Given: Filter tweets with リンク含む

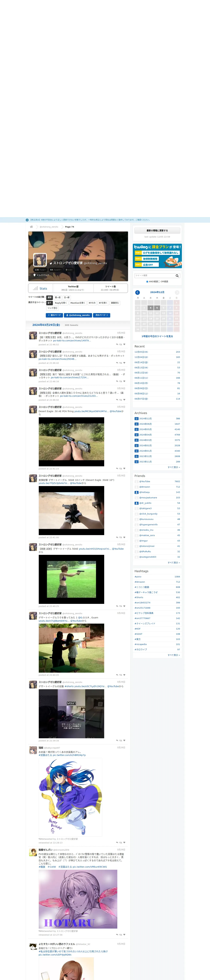Looking at the screenshot, I should (53, 308).
